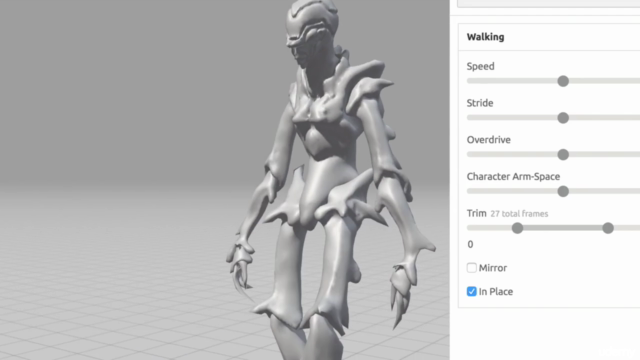The width and height of the screenshot is (640, 360).
Task: Click the Trim frame value 0
Action: point(470,244)
